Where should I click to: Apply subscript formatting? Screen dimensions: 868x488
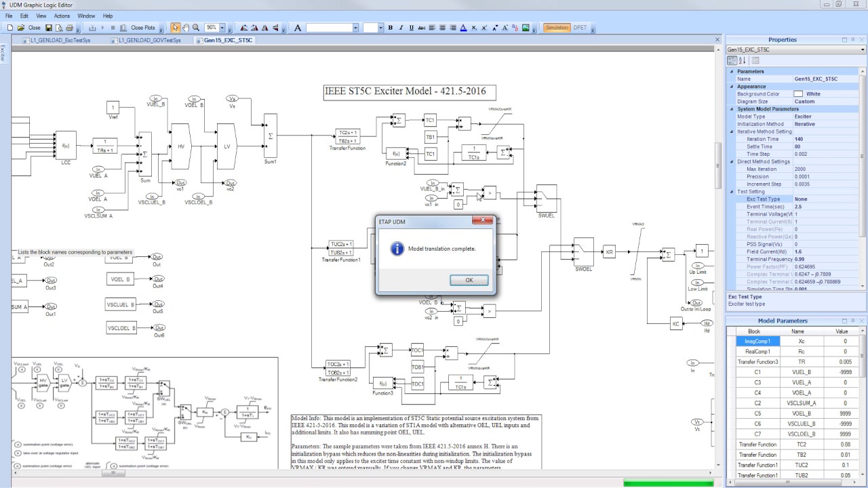[x=474, y=28]
